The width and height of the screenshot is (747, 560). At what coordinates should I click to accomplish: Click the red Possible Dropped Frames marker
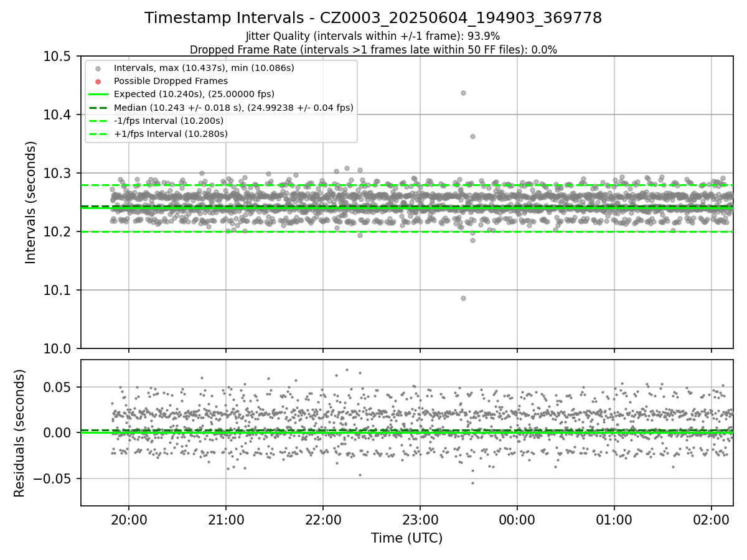tap(98, 81)
